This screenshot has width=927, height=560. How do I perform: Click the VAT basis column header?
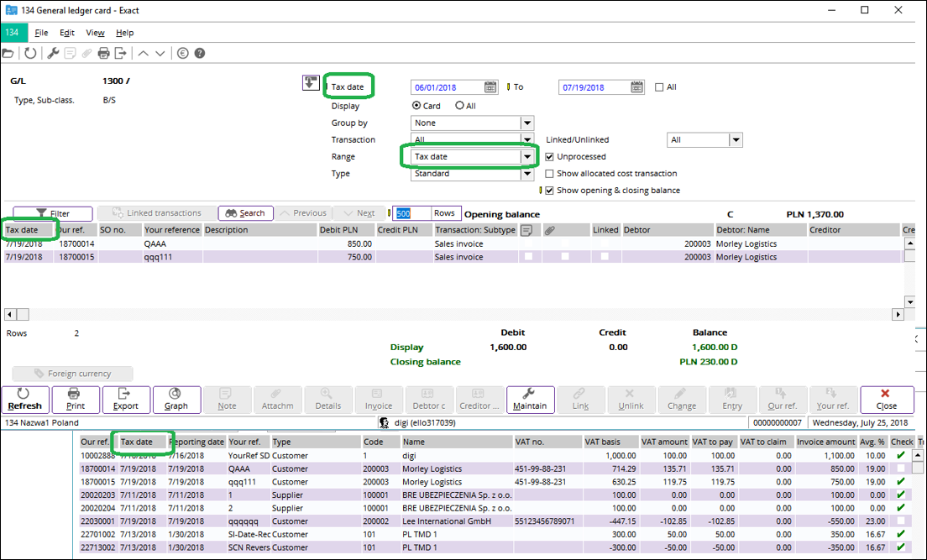pos(610,442)
